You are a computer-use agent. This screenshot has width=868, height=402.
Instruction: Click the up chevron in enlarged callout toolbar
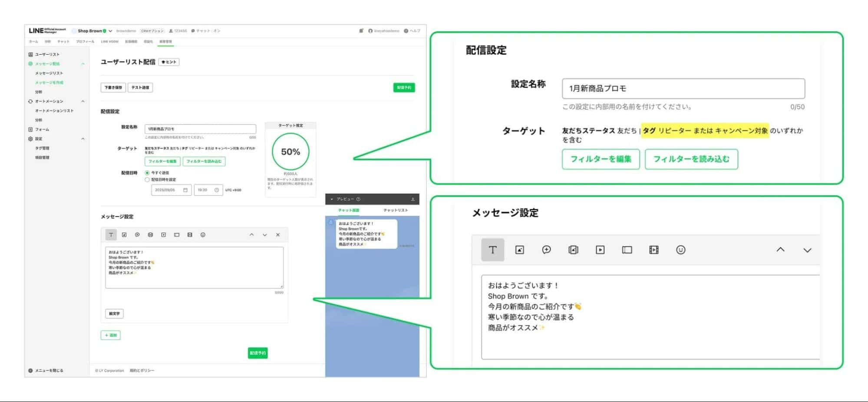(780, 250)
